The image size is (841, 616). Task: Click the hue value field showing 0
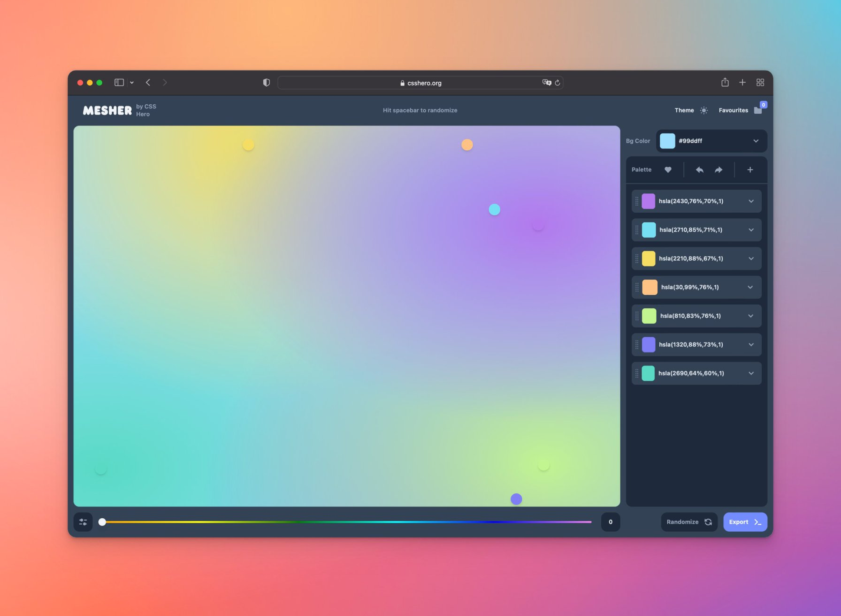[610, 522]
